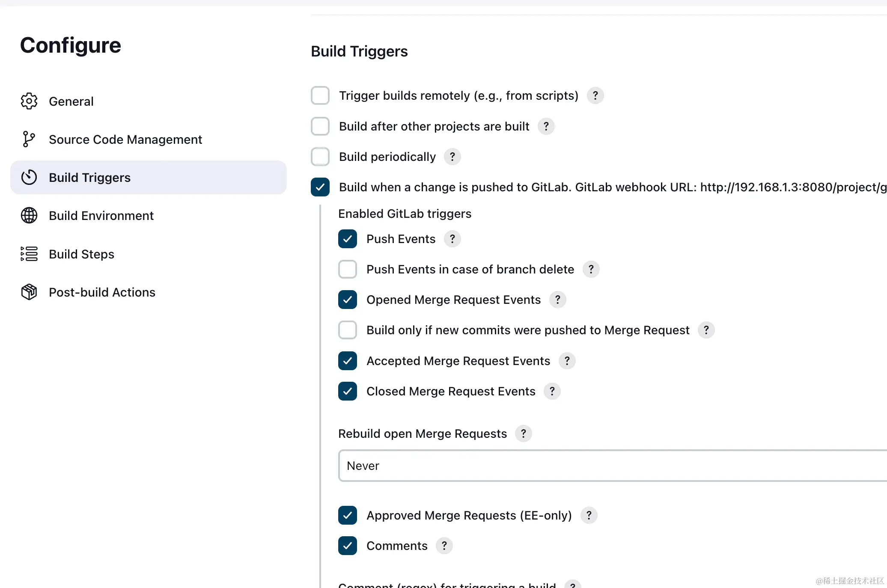Show help for Accepted Merge Request Events
Image resolution: width=887 pixels, height=588 pixels.
point(567,361)
